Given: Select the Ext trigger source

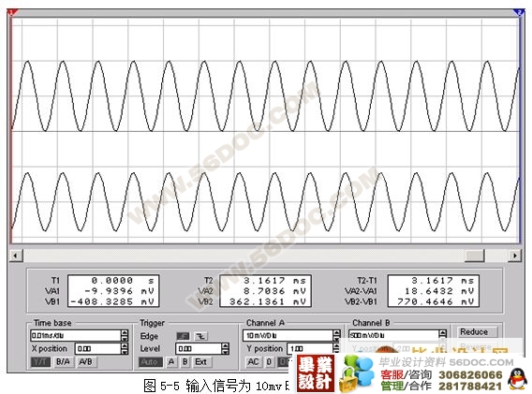Looking at the screenshot, I should pyautogui.click(x=200, y=362).
